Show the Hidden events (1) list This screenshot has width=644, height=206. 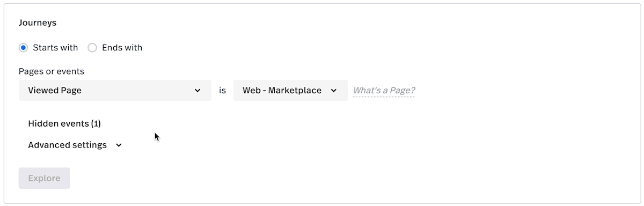(64, 123)
